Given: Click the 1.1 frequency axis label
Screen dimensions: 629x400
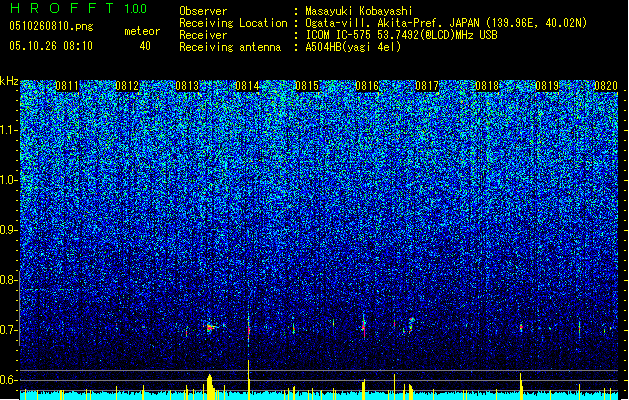Looking at the screenshot, I should [x=9, y=130].
